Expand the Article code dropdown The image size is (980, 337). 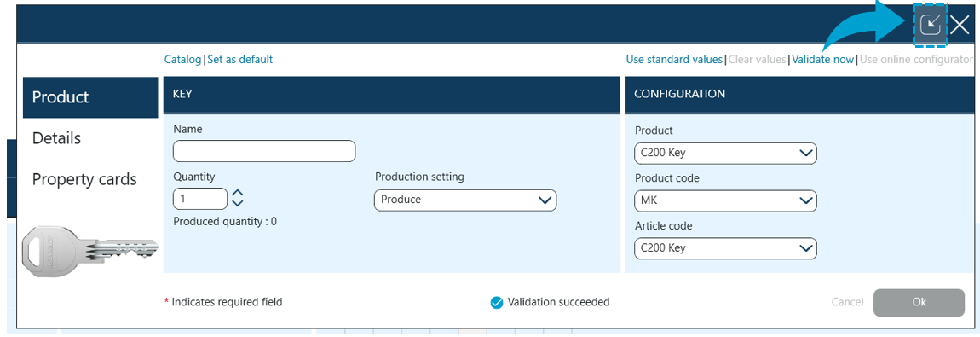click(725, 248)
